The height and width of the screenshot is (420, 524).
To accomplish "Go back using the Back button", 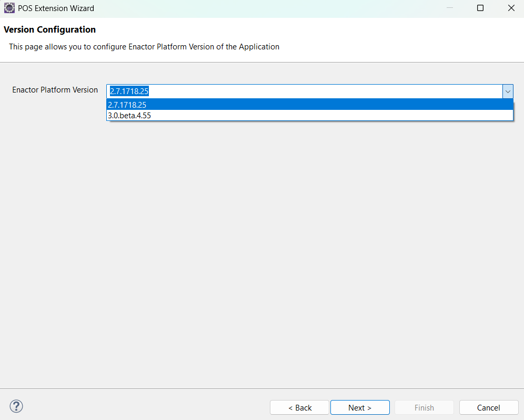I will point(299,407).
